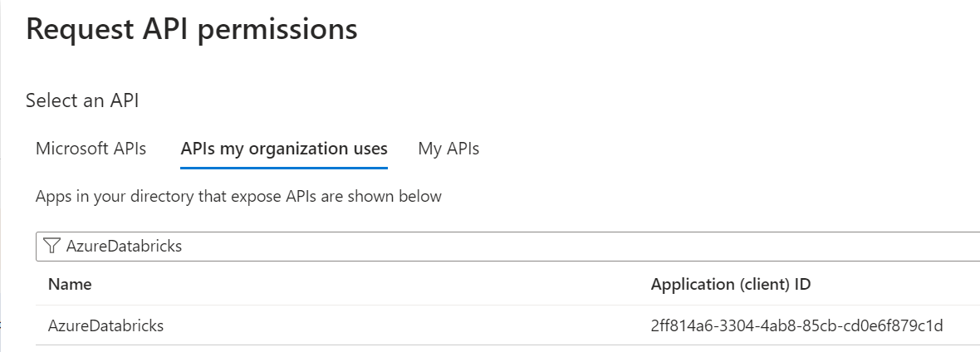Click the Request API permissions heading
980x352 pixels.
pos(192,29)
